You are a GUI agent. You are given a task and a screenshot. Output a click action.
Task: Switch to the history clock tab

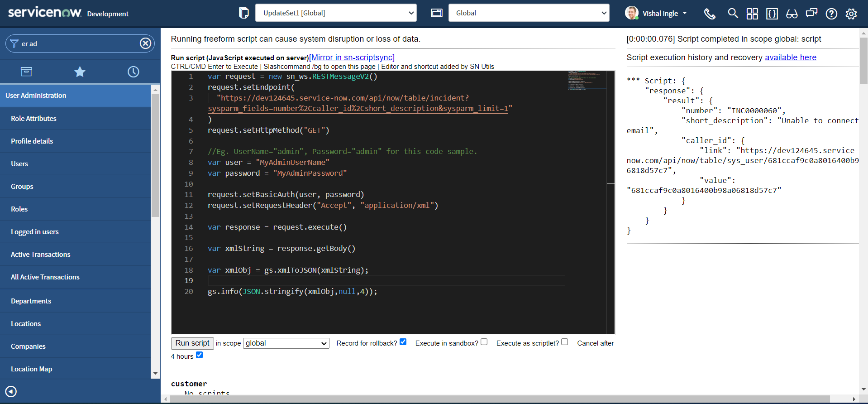[x=133, y=72]
